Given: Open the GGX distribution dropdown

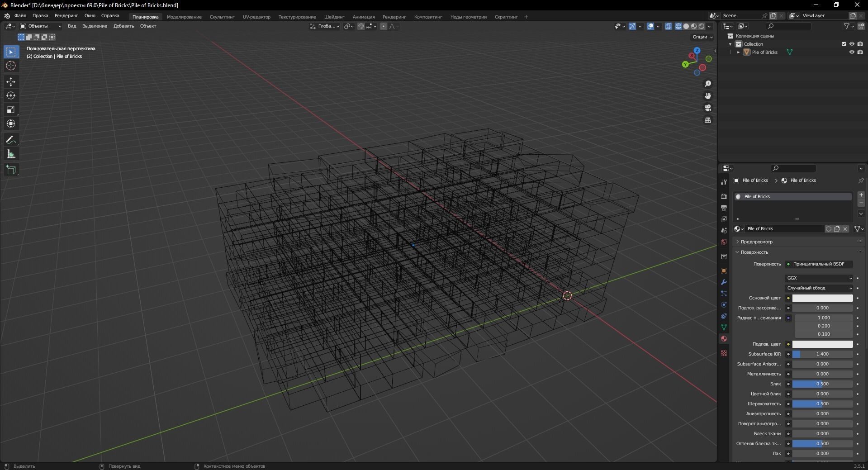Looking at the screenshot, I should coord(819,278).
